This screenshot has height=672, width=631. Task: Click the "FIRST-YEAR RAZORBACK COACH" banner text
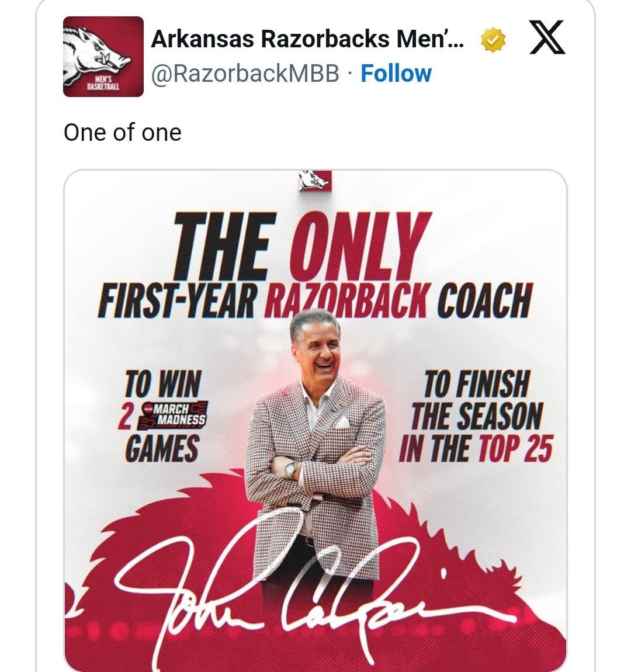[x=315, y=299]
